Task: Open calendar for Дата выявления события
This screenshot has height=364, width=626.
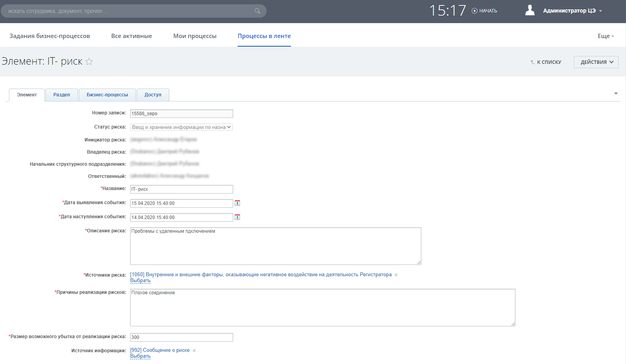Action: [237, 203]
